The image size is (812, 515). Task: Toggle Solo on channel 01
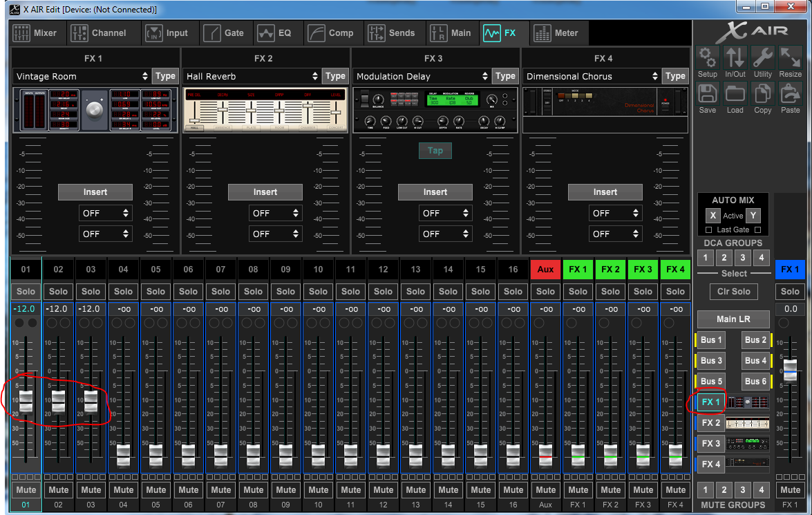(x=26, y=291)
